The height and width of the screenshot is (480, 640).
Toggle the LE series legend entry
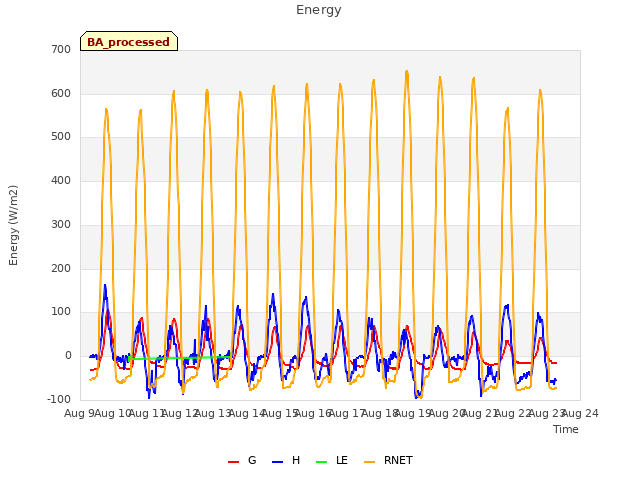(x=332, y=460)
